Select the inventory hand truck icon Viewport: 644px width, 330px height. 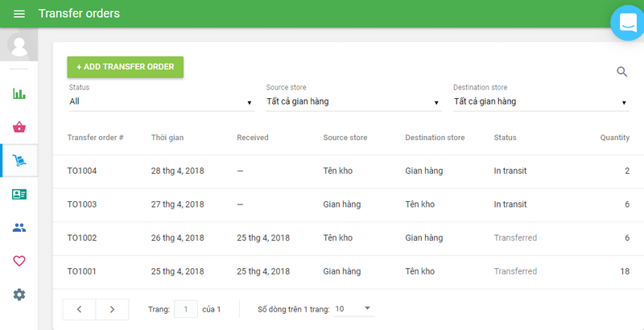coord(19,161)
